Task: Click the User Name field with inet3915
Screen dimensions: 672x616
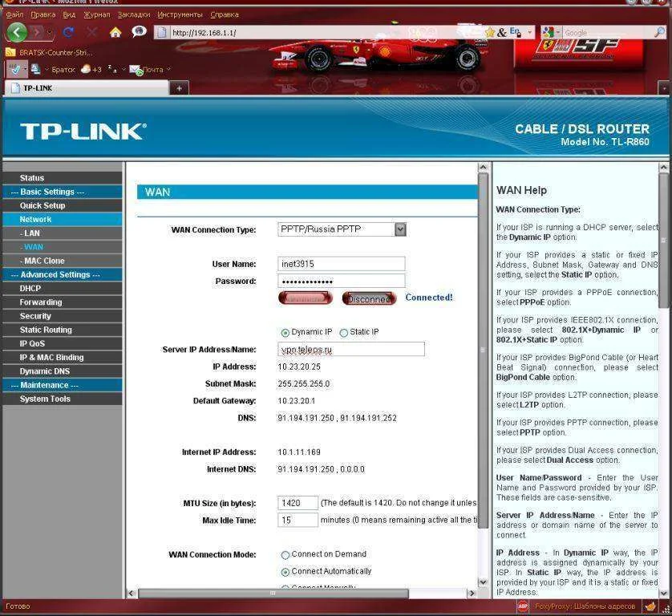Action: pos(341,264)
